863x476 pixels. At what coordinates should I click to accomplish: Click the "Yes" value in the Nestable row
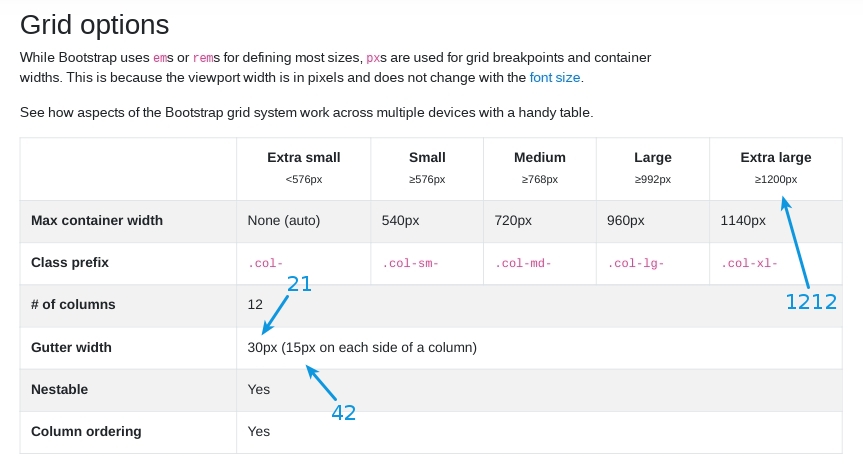259,389
